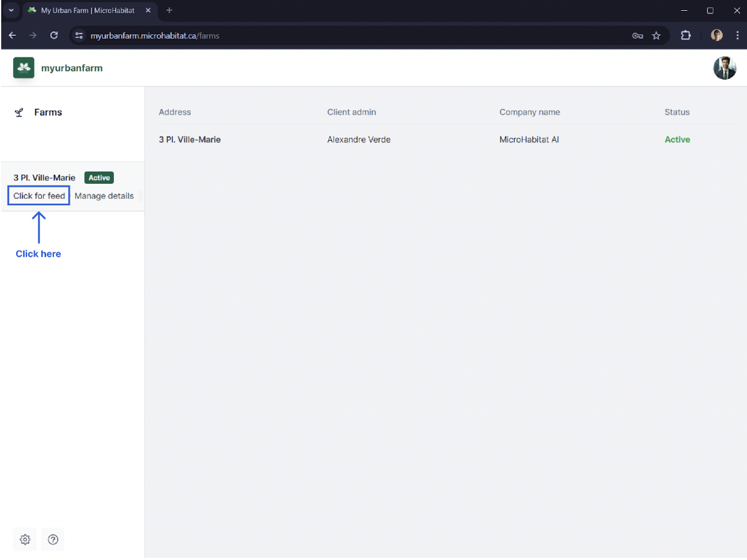Image resolution: width=747 pixels, height=560 pixels.
Task: Bookmark this page with star icon
Action: click(x=656, y=36)
